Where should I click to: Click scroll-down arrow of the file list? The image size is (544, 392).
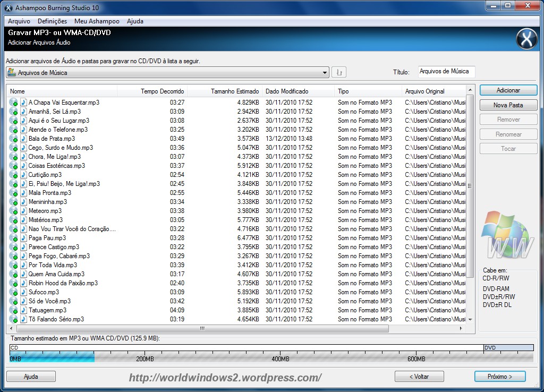click(x=470, y=320)
